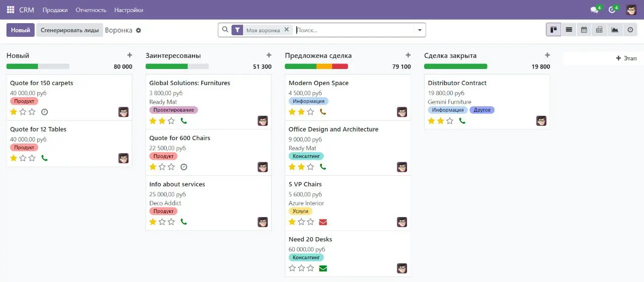
Task: Add quick lead in Новый column with the plus icon
Action: [129, 55]
